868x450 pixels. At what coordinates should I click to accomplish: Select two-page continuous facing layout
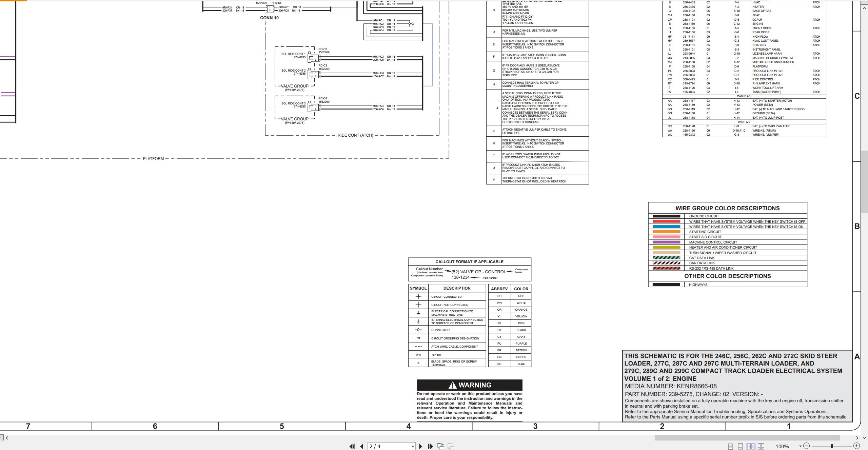pos(761,446)
